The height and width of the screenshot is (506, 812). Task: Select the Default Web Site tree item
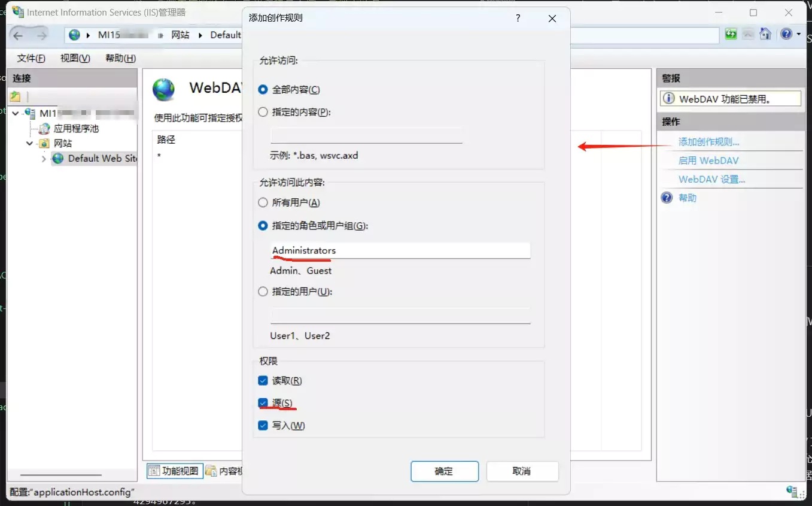[x=95, y=158]
